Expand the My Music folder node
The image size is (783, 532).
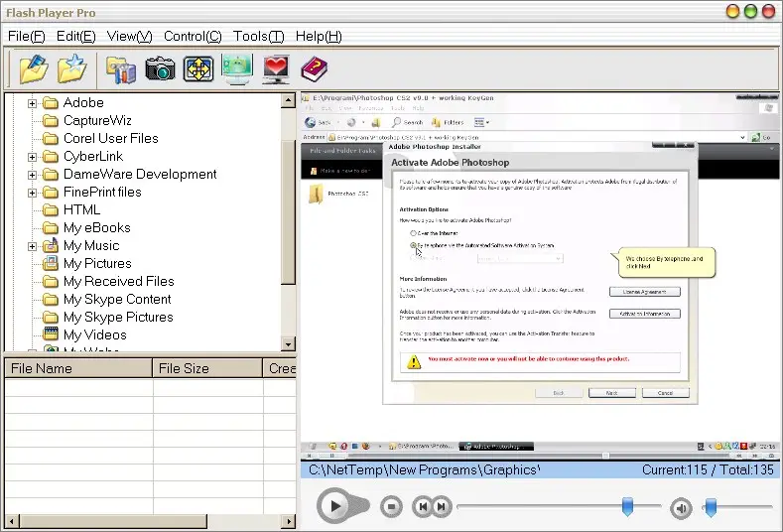click(32, 246)
